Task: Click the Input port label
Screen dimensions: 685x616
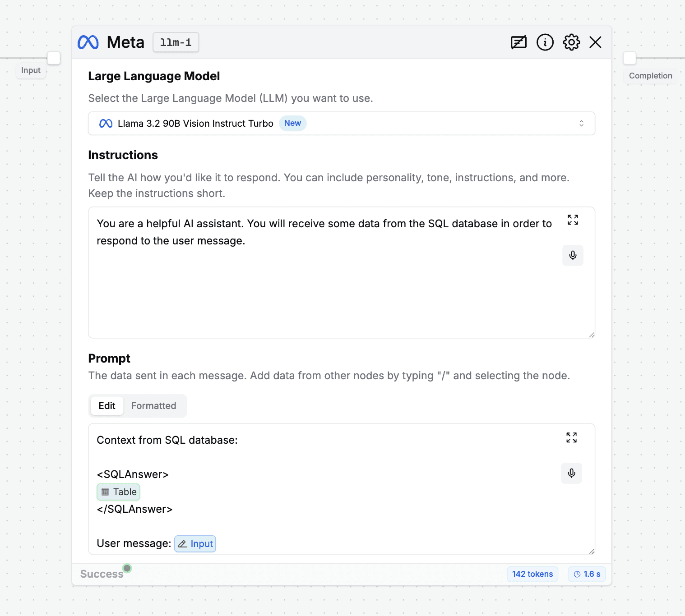Action: pyautogui.click(x=31, y=70)
